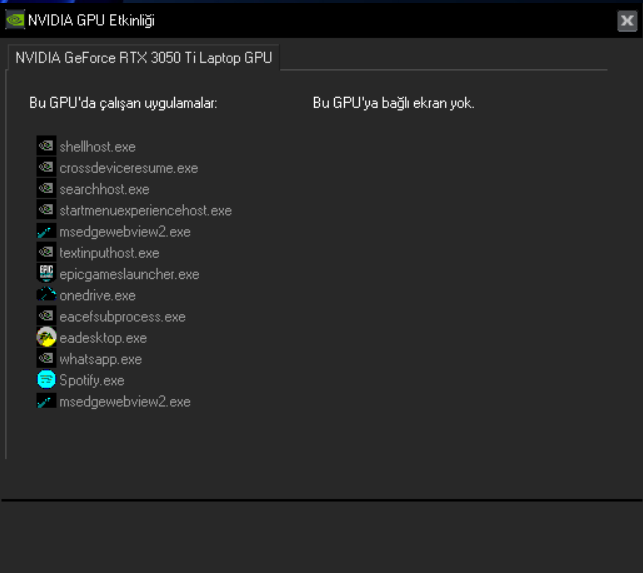Click the first msedgewebview2.exe icon
The height and width of the screenshot is (573, 643).
pos(46,231)
